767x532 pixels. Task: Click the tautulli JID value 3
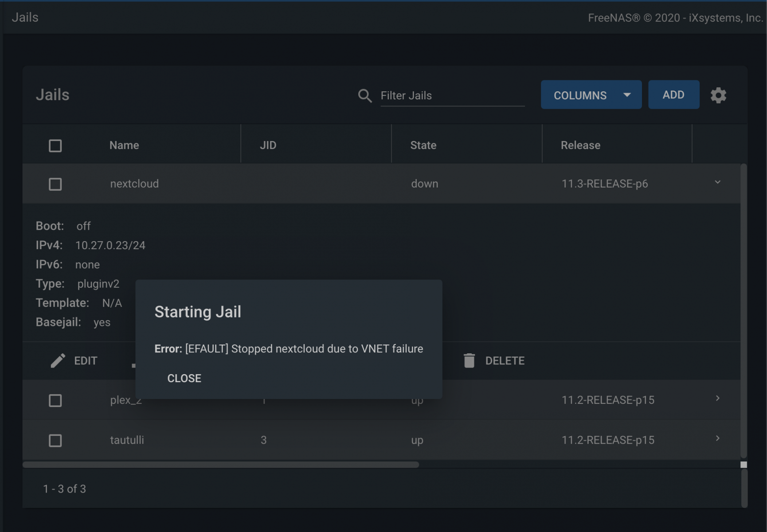[263, 440]
